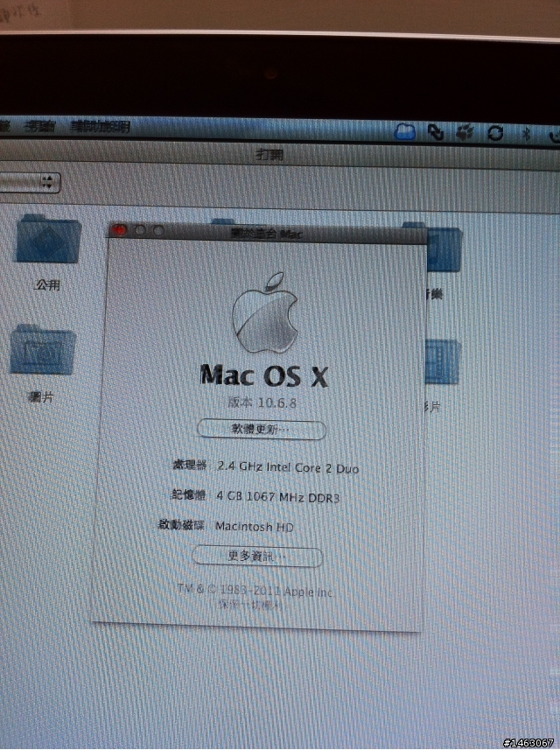Click the Apple logo in About window

coord(265,312)
